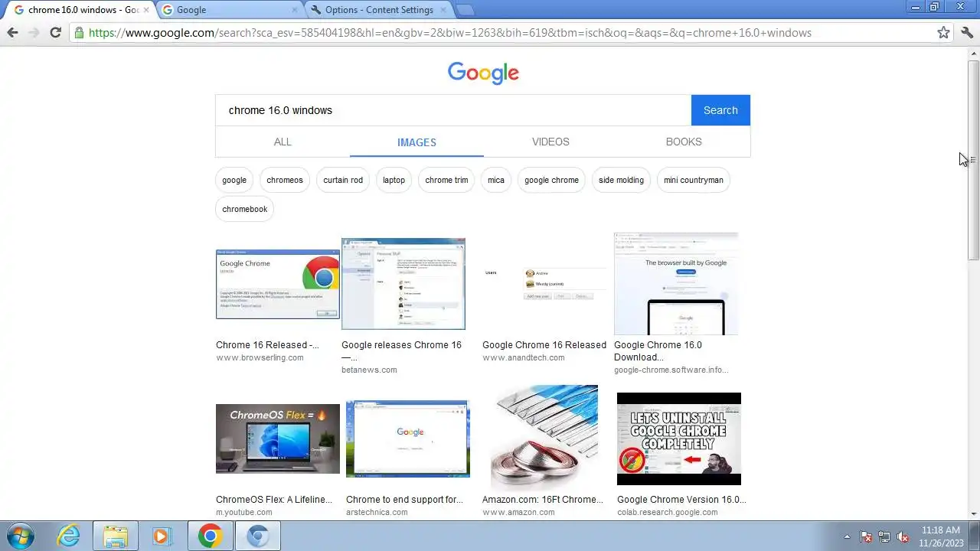Focus the search box with 'chrome 16.0 windows'
980x551 pixels.
pos(453,110)
